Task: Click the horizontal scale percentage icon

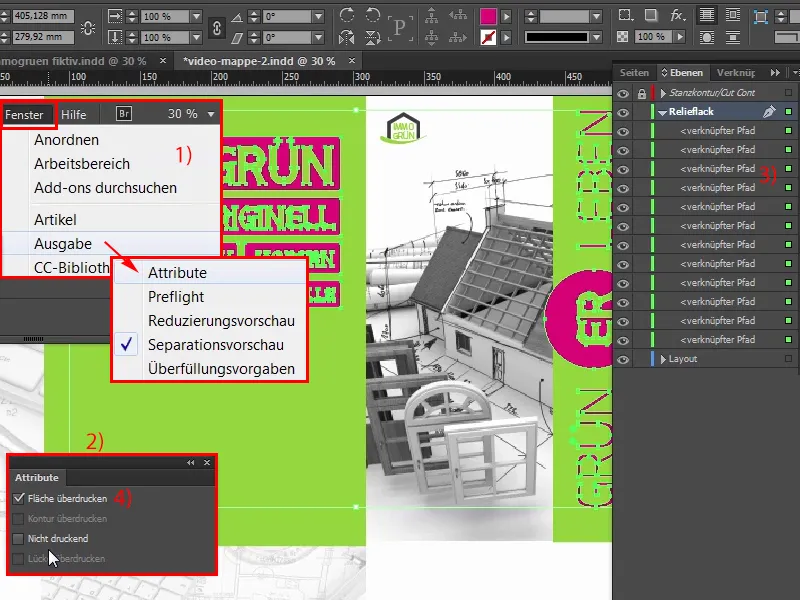Action: tap(115, 16)
